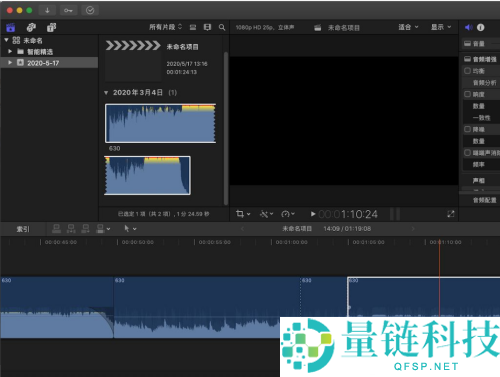Click the browser vertical scrollbar
The height and width of the screenshot is (377, 500).
[x=226, y=128]
